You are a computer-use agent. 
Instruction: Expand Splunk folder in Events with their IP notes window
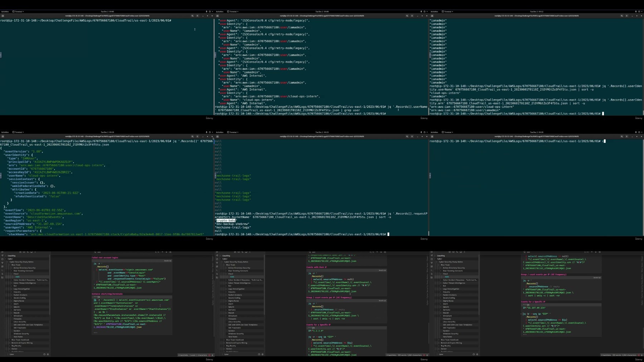[226, 307]
